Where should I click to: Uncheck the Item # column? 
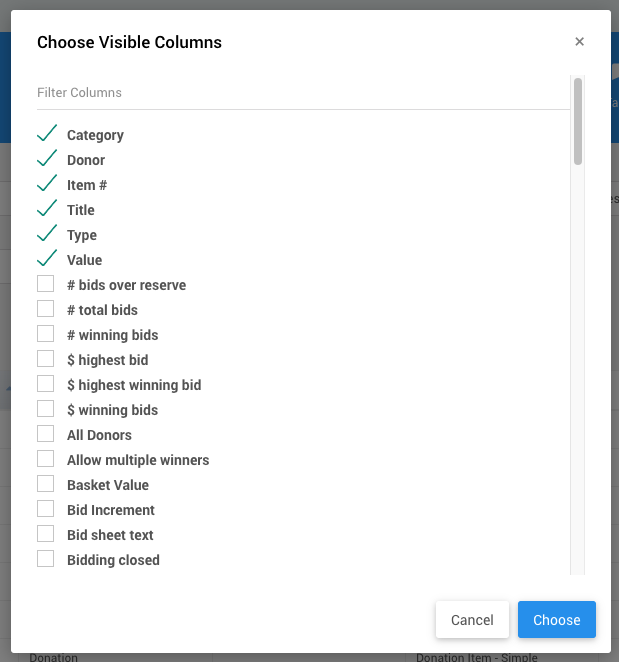(x=46, y=184)
